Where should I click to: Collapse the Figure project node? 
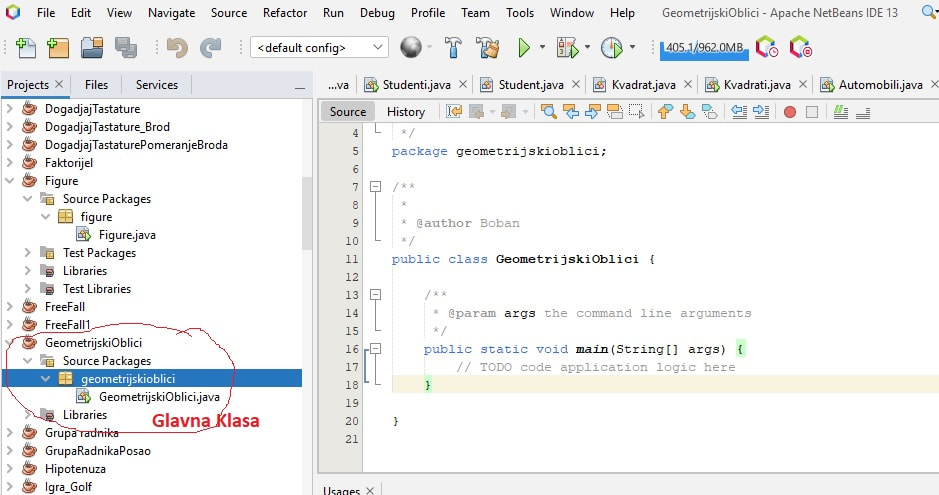click(10, 180)
